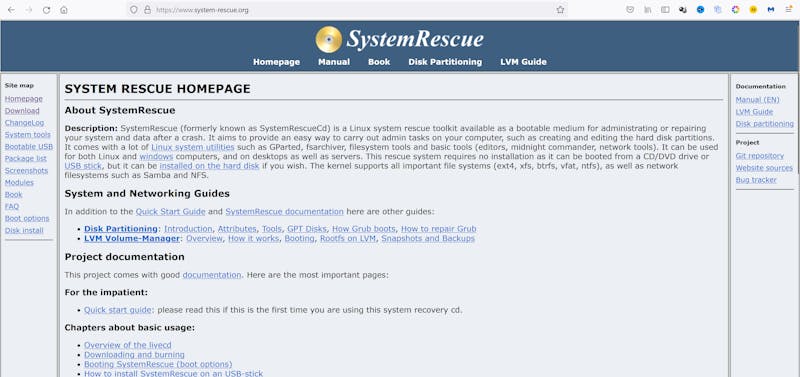The width and height of the screenshot is (800, 377).
Task: Open Homepage link in the site map
Action: (23, 99)
